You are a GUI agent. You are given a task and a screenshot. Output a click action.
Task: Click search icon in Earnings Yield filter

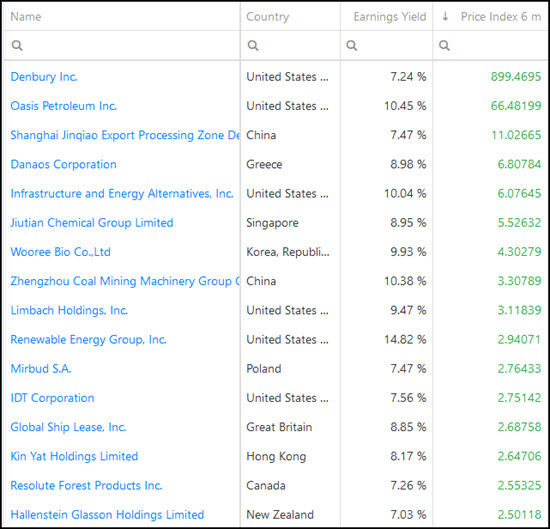(352, 45)
